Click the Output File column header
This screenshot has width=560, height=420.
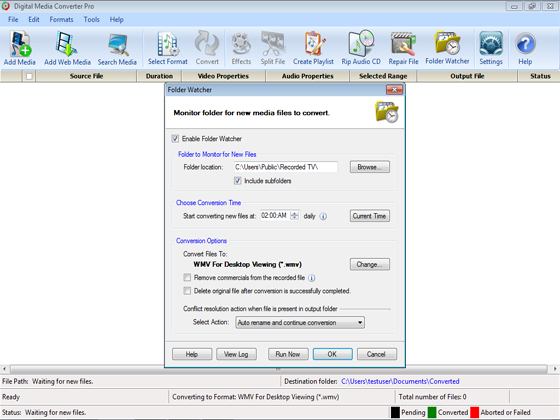tap(467, 76)
